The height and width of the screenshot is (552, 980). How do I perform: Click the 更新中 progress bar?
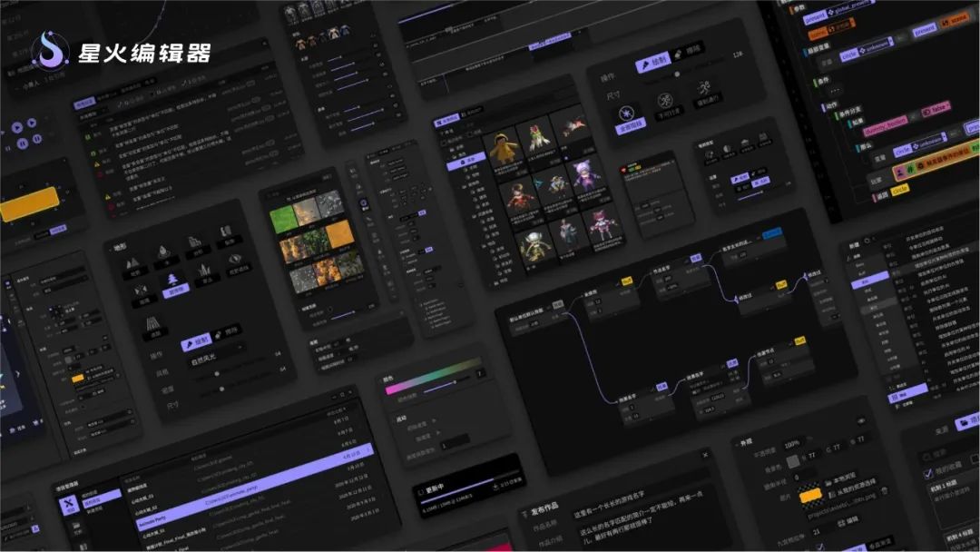(470, 486)
